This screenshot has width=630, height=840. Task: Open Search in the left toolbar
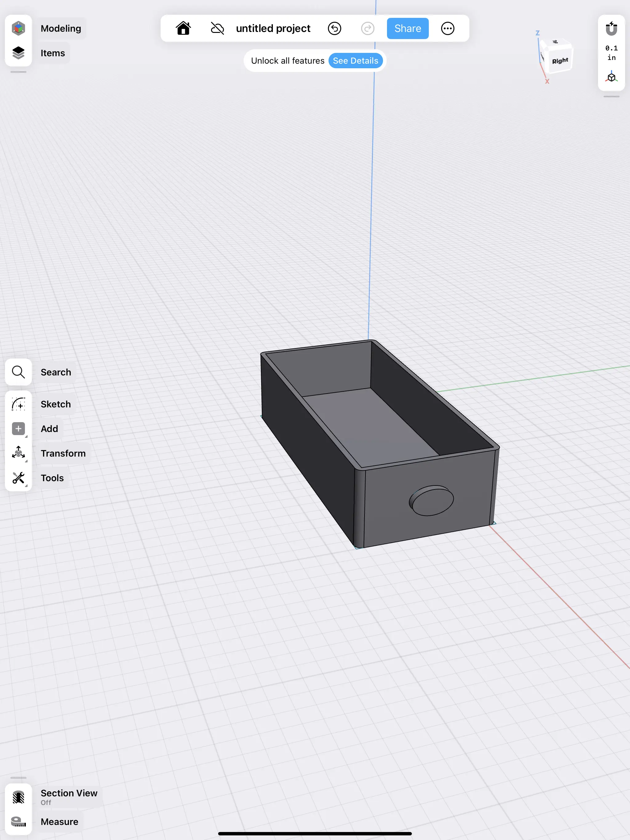coord(18,372)
